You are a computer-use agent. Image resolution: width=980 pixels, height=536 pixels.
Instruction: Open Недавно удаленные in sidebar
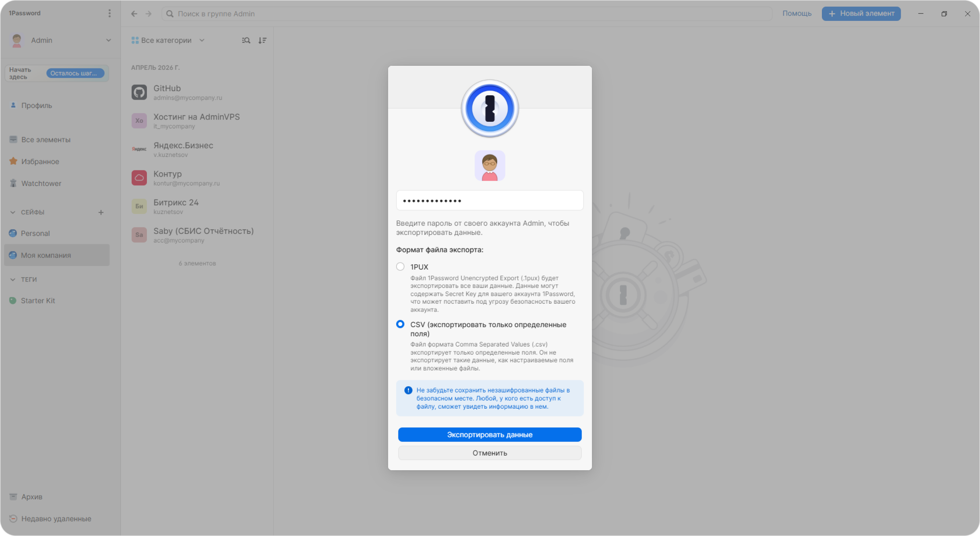click(x=56, y=518)
